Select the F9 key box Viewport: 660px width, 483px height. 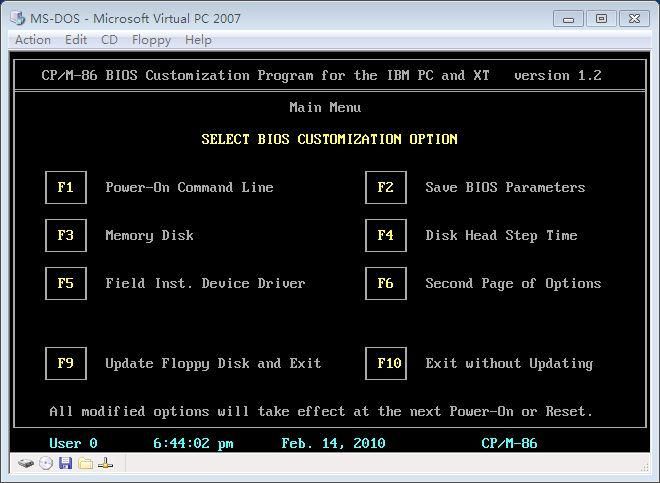(x=66, y=363)
